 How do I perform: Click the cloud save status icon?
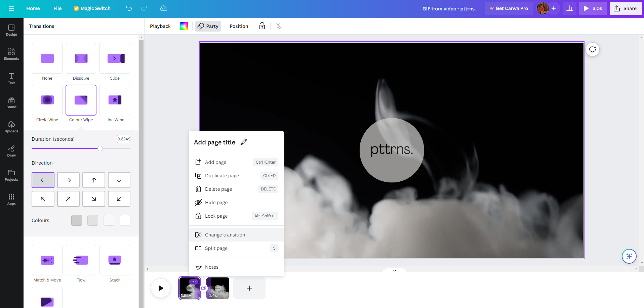(x=164, y=8)
